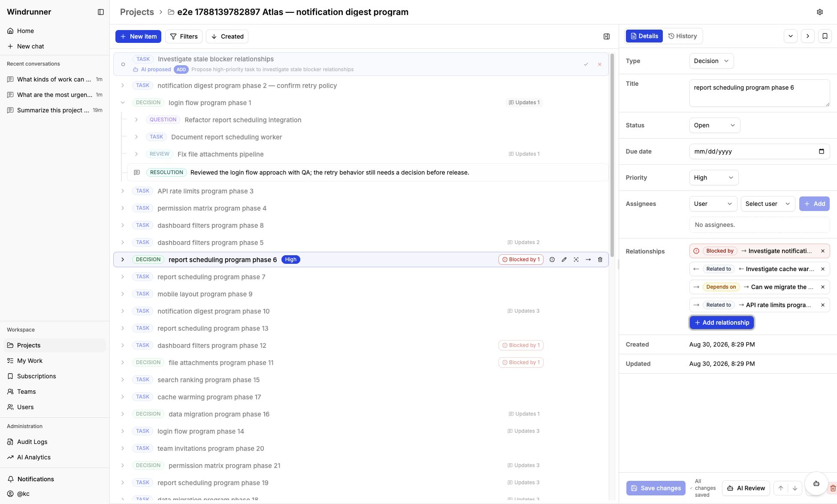Click Updates 2 on dashboard filters phase 5

click(523, 242)
